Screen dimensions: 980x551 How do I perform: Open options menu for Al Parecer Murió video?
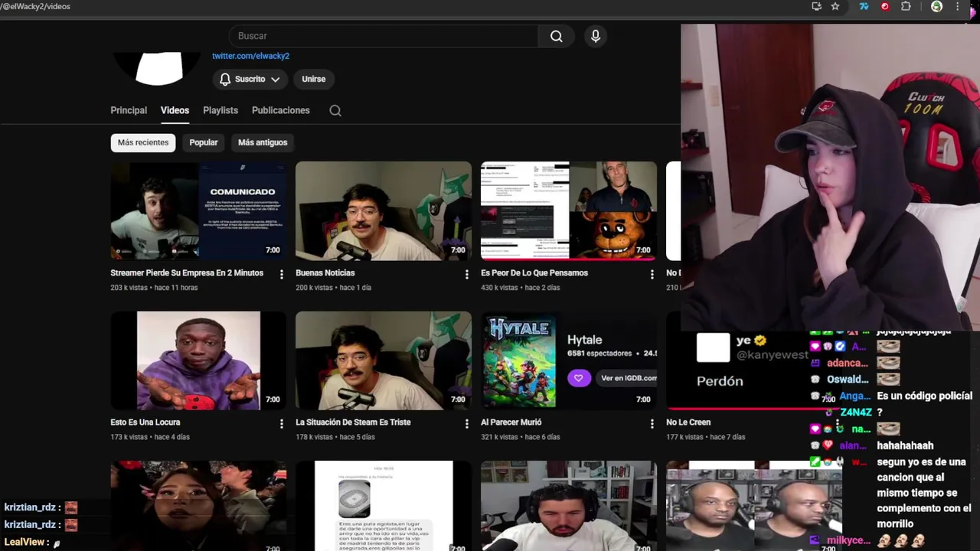tap(652, 423)
